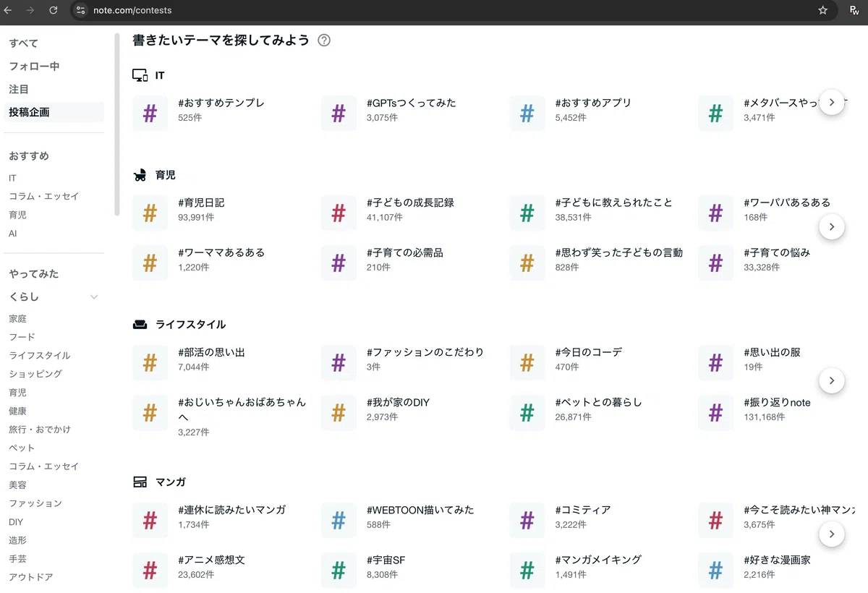Open site info icon in address bar
This screenshot has height=593, width=868.
point(80,10)
